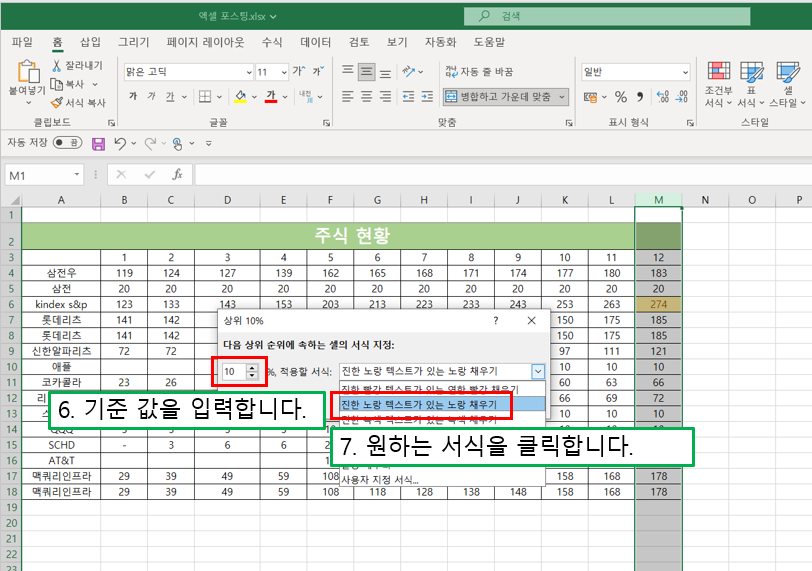The height and width of the screenshot is (571, 812).
Task: Click the borders icon
Action: (x=205, y=96)
